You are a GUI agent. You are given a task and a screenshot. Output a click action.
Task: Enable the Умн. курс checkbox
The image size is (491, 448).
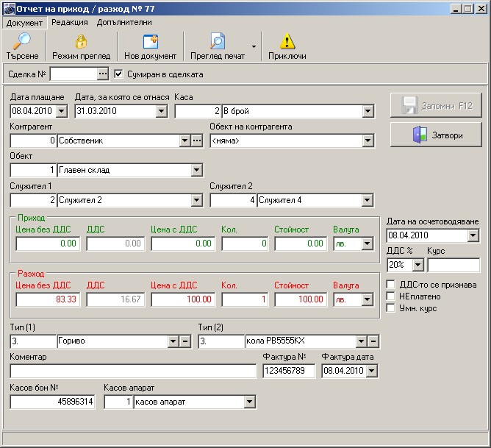pos(390,308)
